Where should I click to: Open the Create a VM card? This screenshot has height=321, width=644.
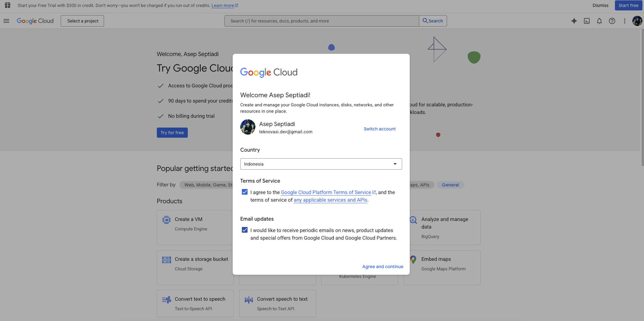coord(195,228)
